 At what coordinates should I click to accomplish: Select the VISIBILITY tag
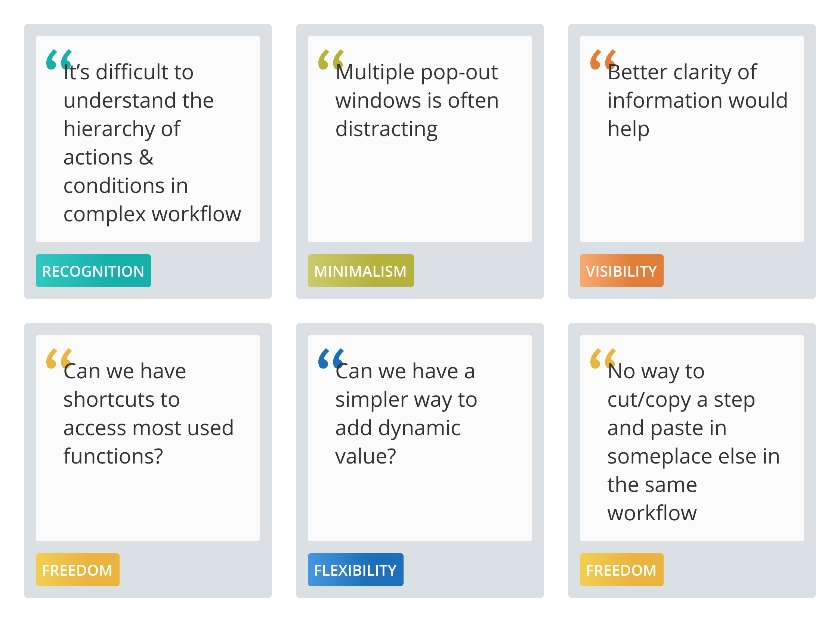pyautogui.click(x=622, y=271)
